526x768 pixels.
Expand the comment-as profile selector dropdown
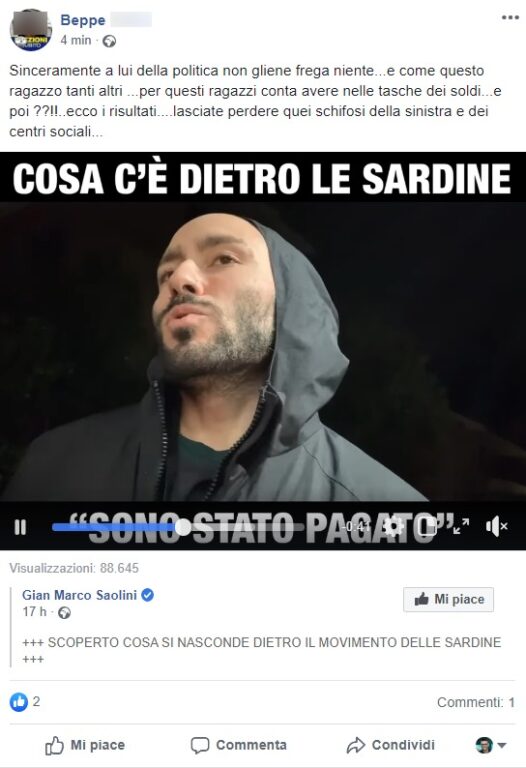click(x=491, y=745)
